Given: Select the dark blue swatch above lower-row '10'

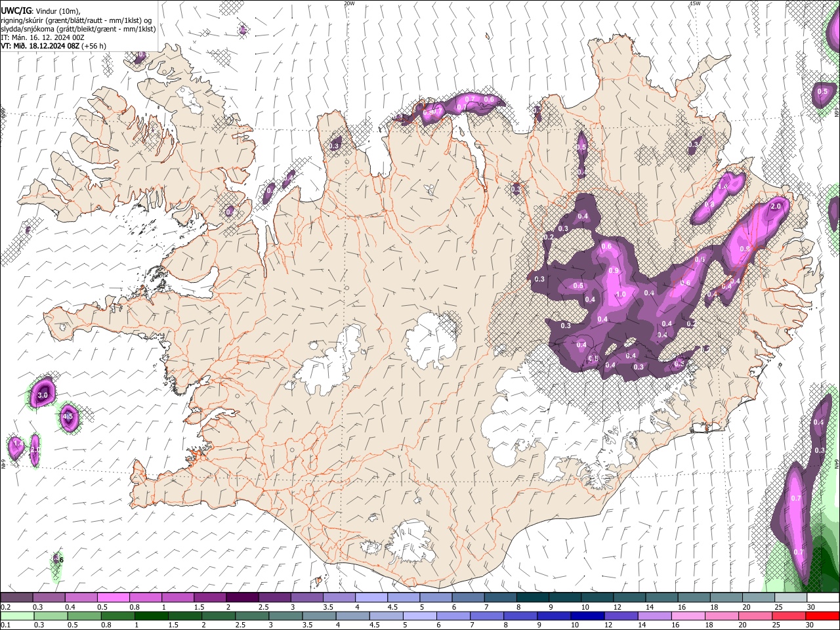Looking at the screenshot, I should coord(587,616).
